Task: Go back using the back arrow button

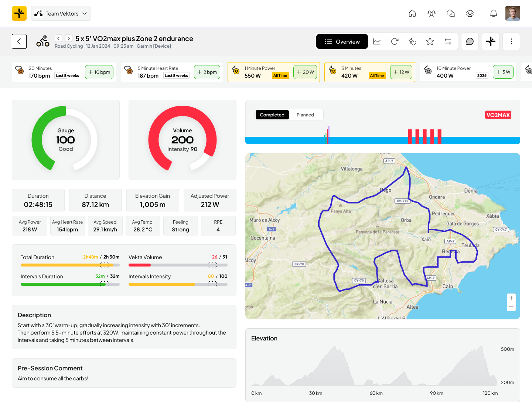Action: point(19,41)
